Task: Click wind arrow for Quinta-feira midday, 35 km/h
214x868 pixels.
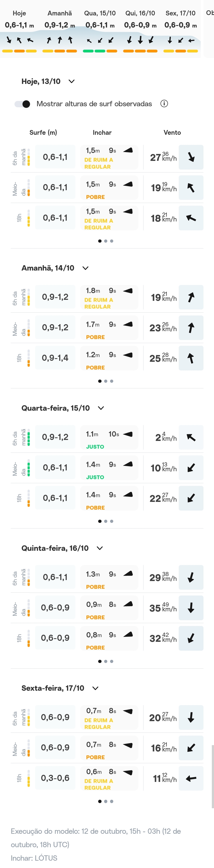Action: (x=191, y=608)
